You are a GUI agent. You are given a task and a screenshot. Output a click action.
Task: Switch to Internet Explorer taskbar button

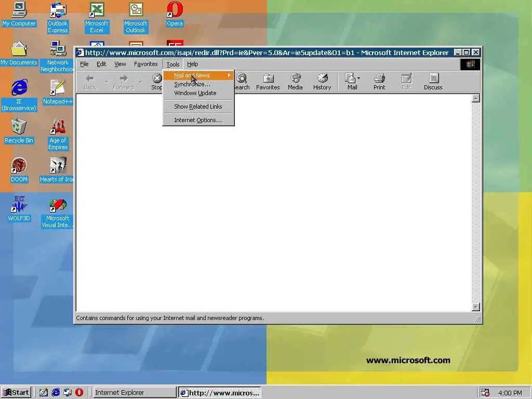[x=135, y=393]
